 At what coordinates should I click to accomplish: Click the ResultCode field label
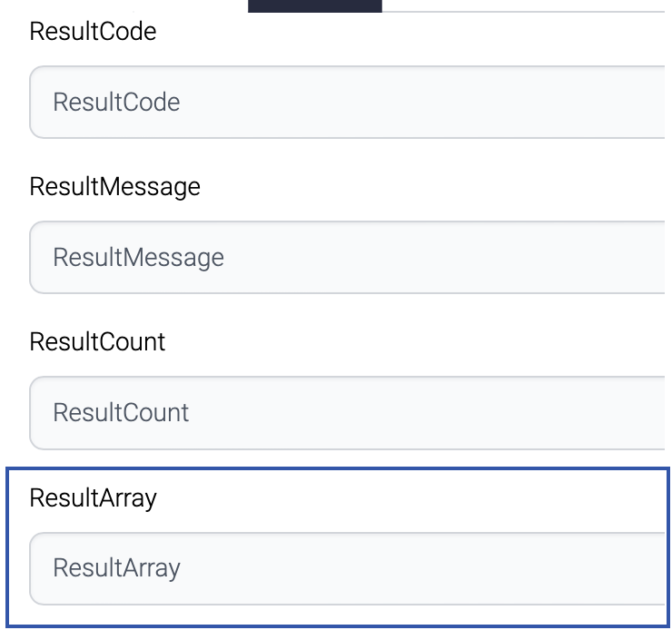pos(93,32)
